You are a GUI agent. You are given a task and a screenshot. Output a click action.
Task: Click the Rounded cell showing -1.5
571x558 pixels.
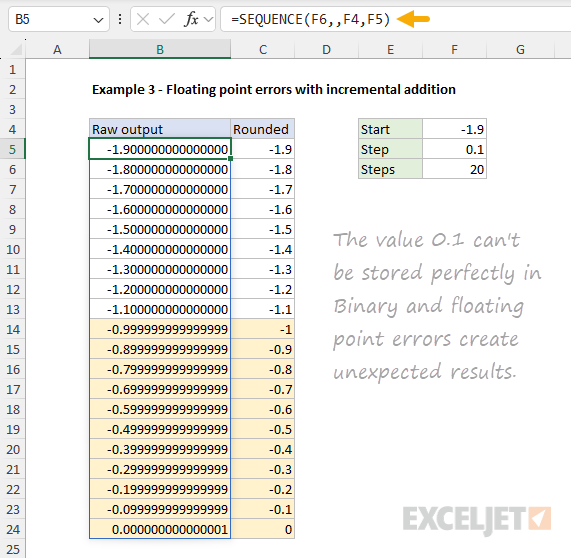(263, 229)
